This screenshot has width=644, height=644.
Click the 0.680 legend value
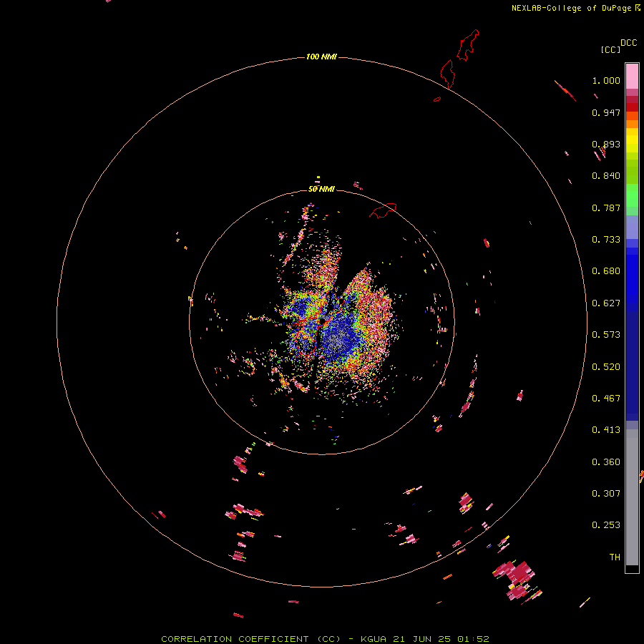pyautogui.click(x=606, y=271)
